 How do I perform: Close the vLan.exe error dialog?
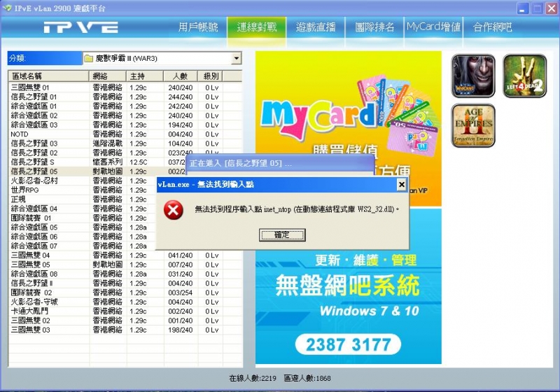pos(401,184)
